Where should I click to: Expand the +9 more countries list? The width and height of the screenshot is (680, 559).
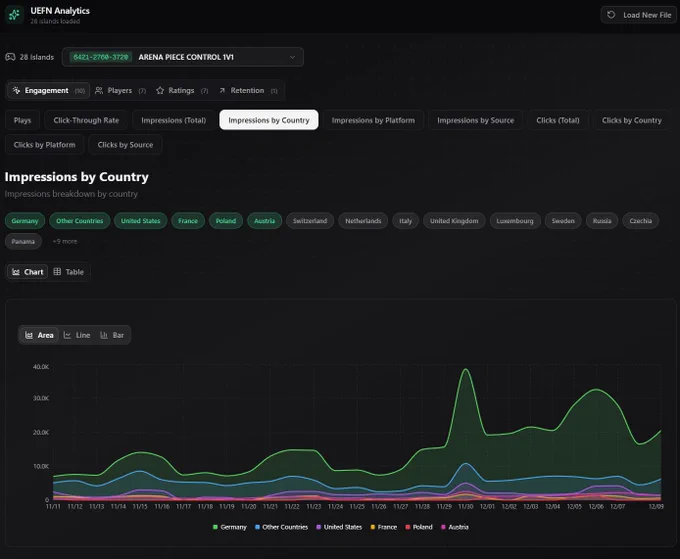tap(65, 241)
